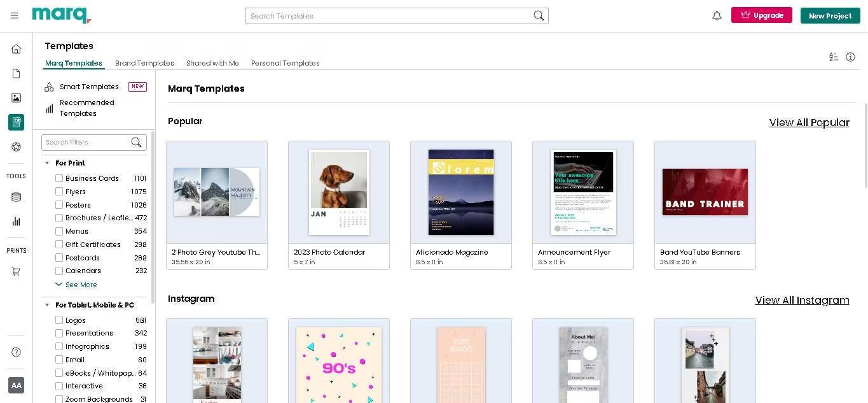Click the crown icon on Upgrade
The width and height of the screenshot is (868, 403).
point(745,15)
